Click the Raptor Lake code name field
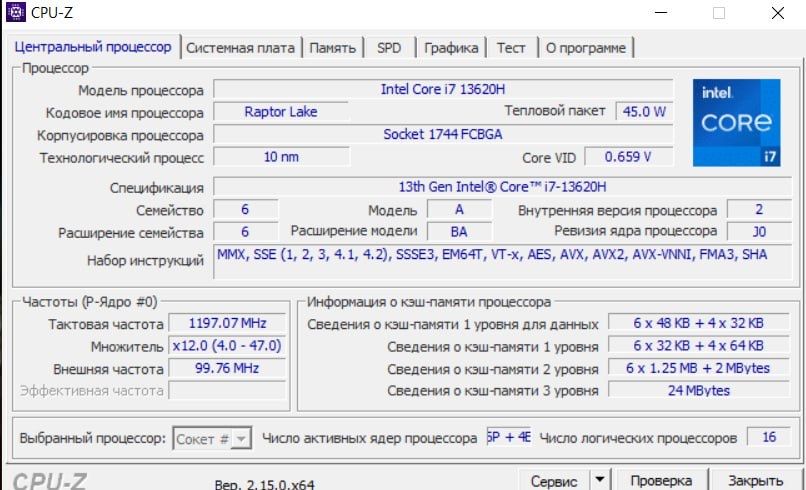The image size is (806, 490). [281, 112]
